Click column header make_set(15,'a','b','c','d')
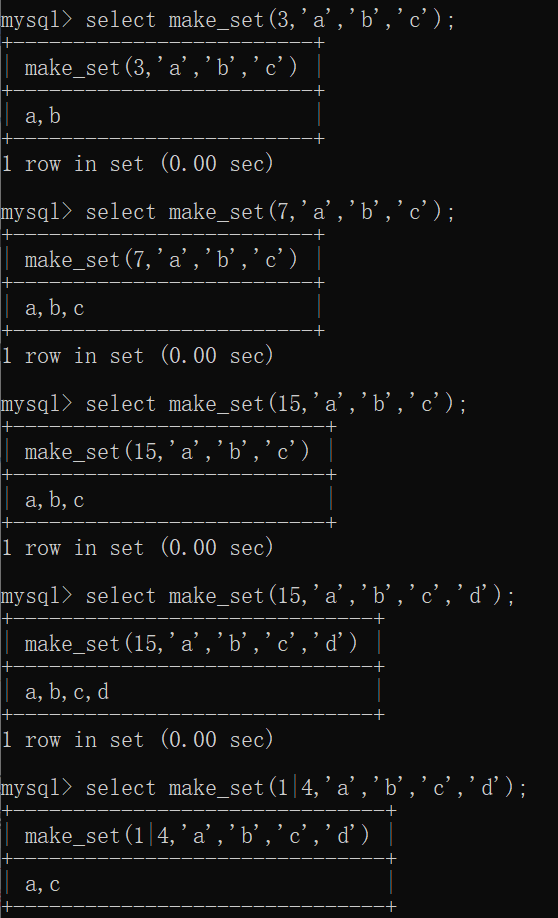The height and width of the screenshot is (918, 558). click(x=191, y=644)
